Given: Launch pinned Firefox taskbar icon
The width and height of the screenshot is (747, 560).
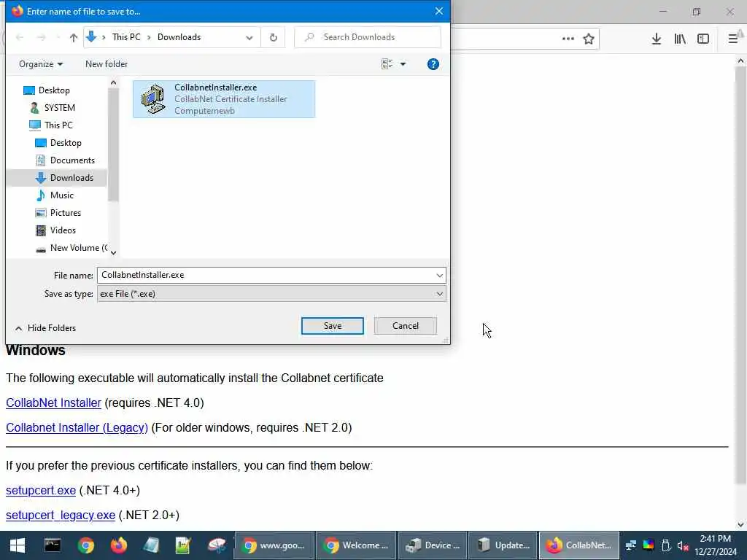Looking at the screenshot, I should pyautogui.click(x=119, y=545).
